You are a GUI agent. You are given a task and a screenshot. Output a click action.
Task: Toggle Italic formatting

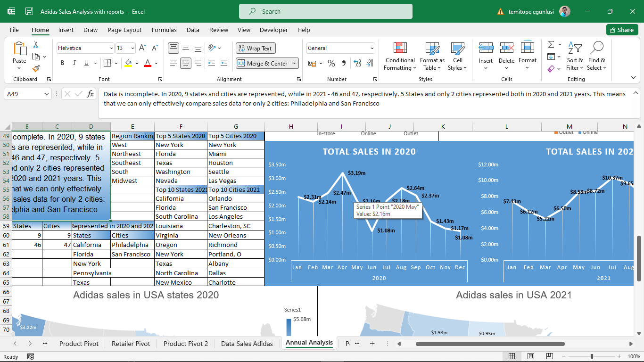(x=74, y=63)
